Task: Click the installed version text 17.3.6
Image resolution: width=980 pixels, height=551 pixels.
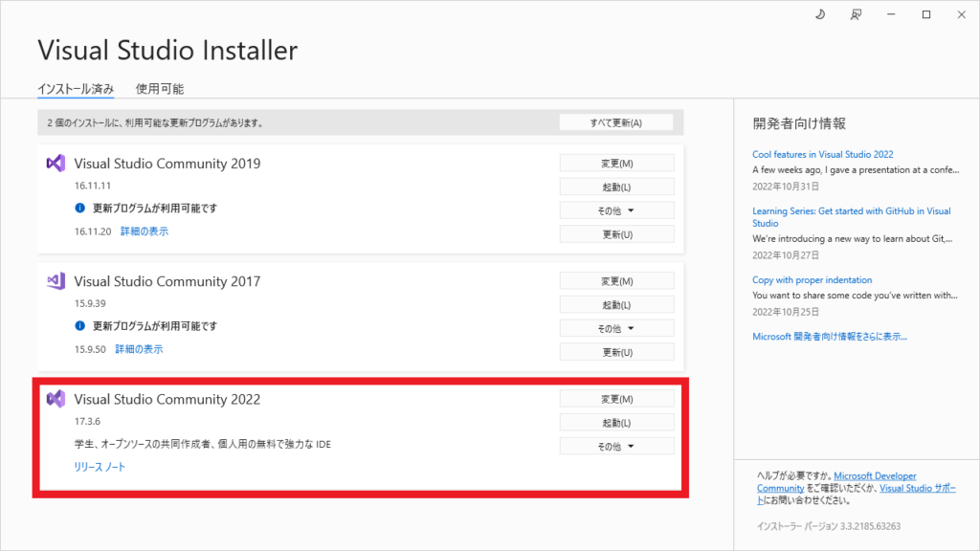Action: (87, 421)
